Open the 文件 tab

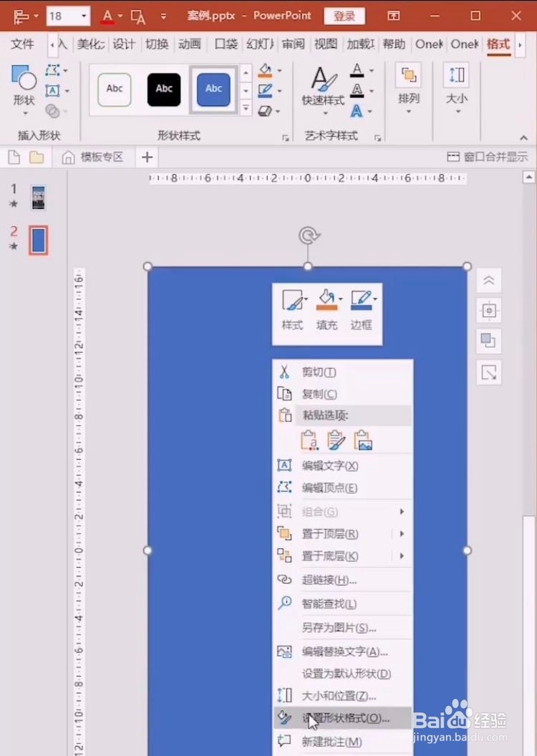(x=22, y=44)
